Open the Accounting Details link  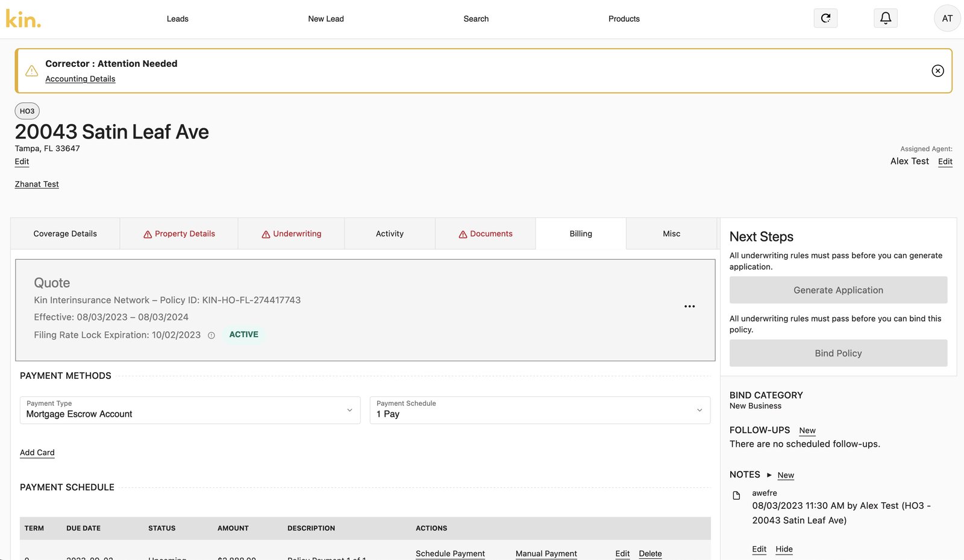(80, 79)
